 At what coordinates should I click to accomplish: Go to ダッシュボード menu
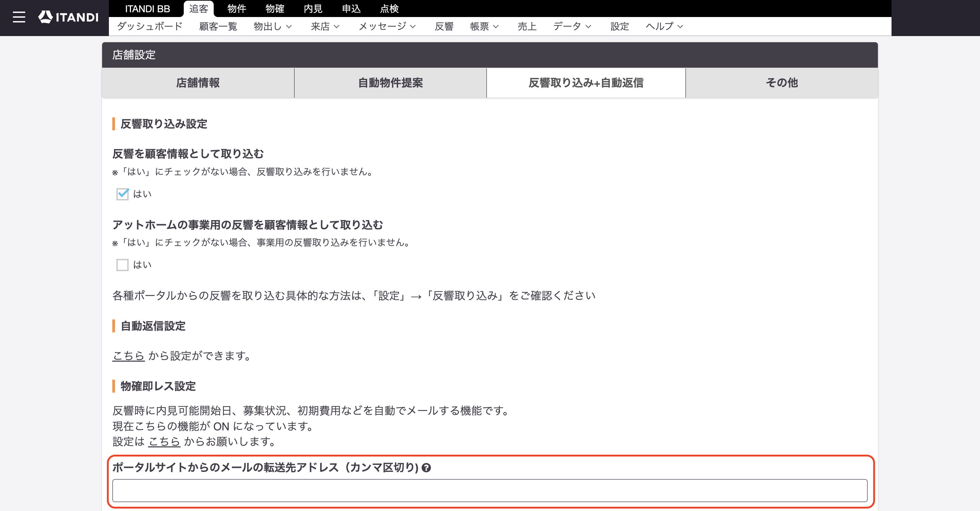click(150, 26)
